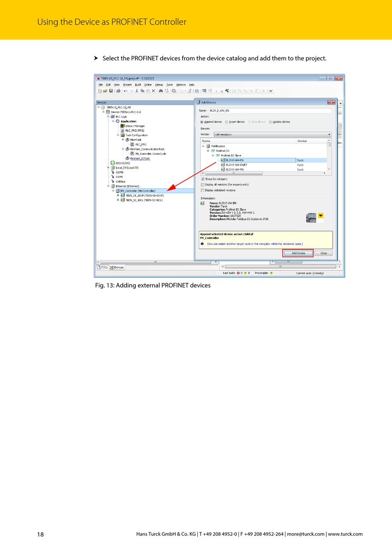Open the Debug menu

click(x=159, y=85)
